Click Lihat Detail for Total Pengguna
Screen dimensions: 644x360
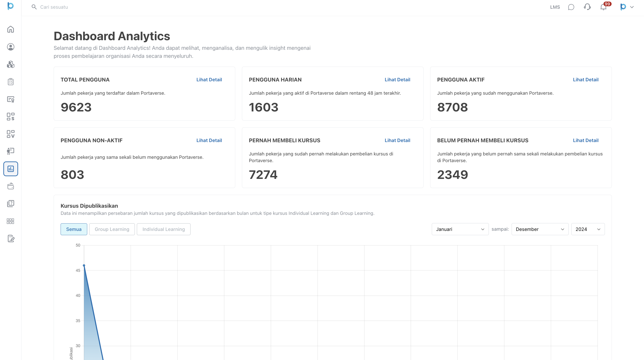(209, 80)
